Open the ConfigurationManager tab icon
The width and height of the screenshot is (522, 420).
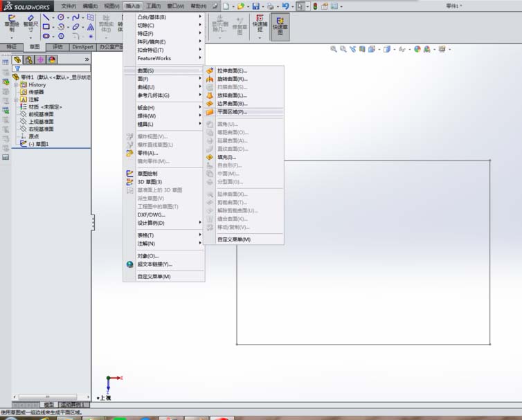click(x=40, y=60)
